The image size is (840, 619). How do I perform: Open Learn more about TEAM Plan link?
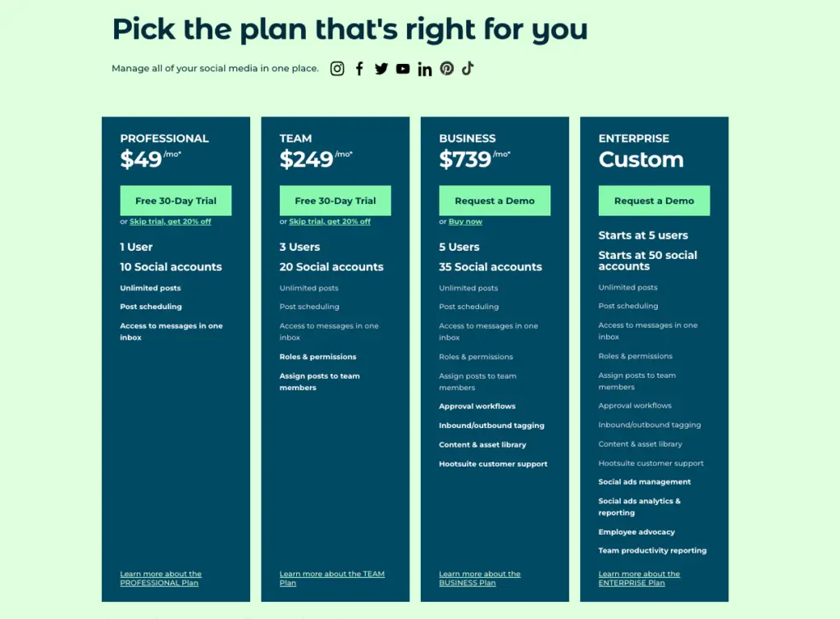pos(332,578)
